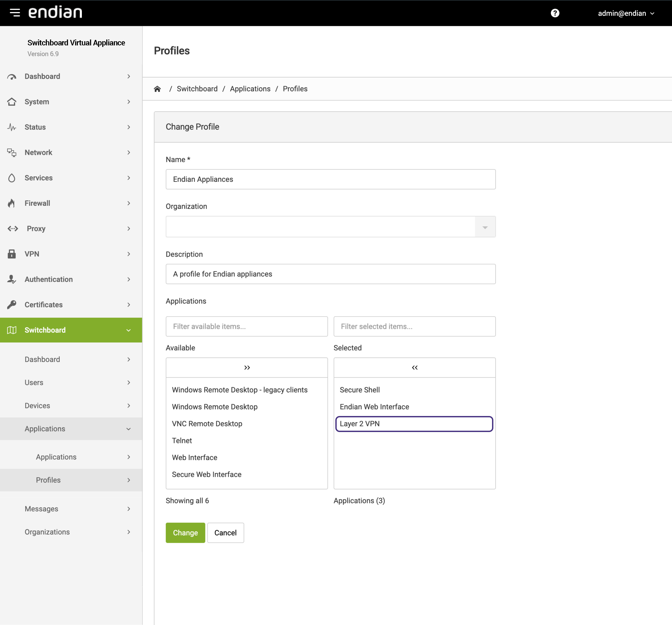This screenshot has width=672, height=625.
Task: Open the help question mark icon
Action: click(x=555, y=13)
